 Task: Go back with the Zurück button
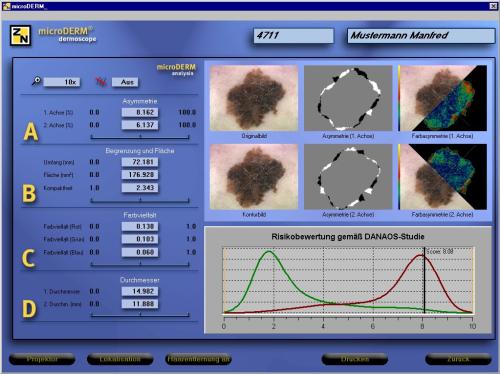pos(458,359)
